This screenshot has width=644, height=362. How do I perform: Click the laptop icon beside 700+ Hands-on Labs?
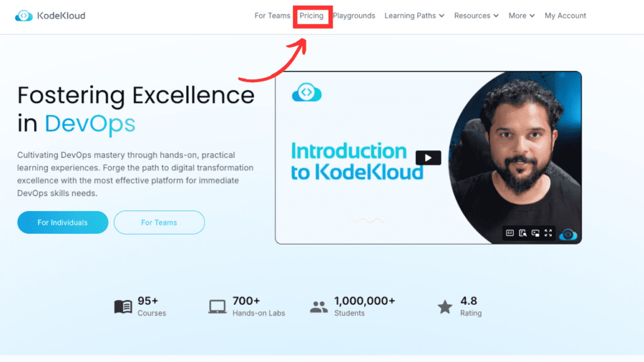218,306
